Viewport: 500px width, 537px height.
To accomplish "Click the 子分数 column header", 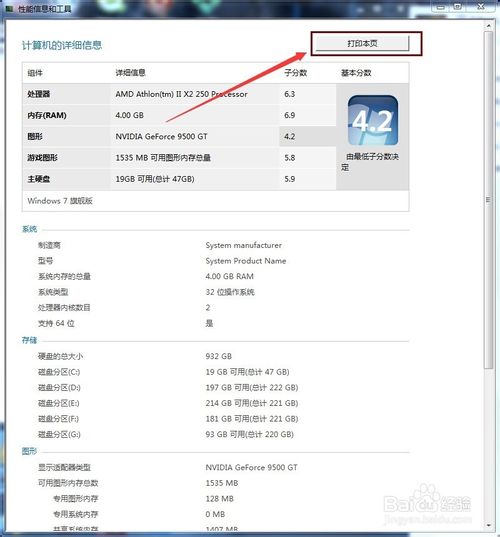I will (296, 73).
